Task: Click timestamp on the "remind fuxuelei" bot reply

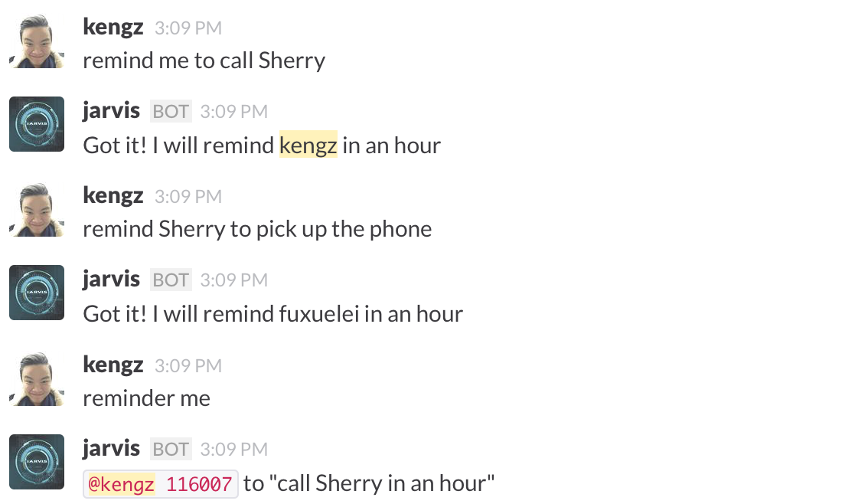Action: point(234,280)
